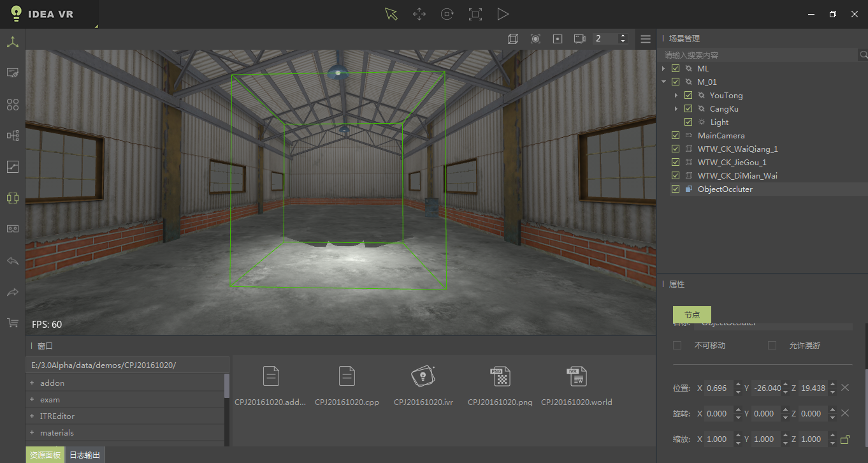Activate the move tool in top toolbar
The width and height of the screenshot is (868, 463).
pyautogui.click(x=419, y=14)
